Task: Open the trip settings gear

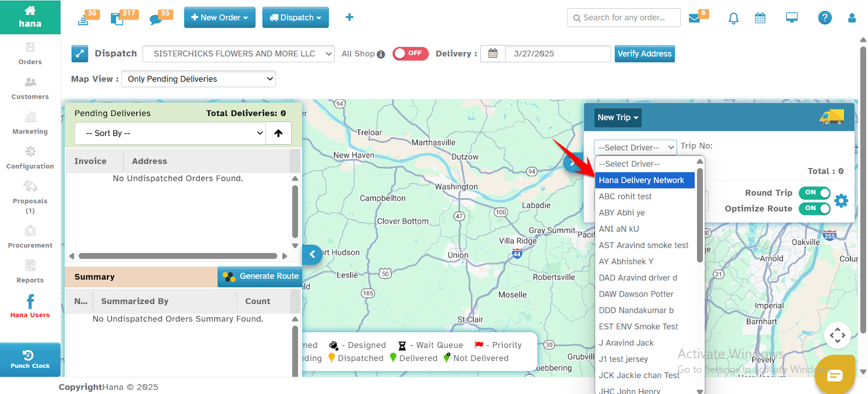Action: tap(841, 201)
